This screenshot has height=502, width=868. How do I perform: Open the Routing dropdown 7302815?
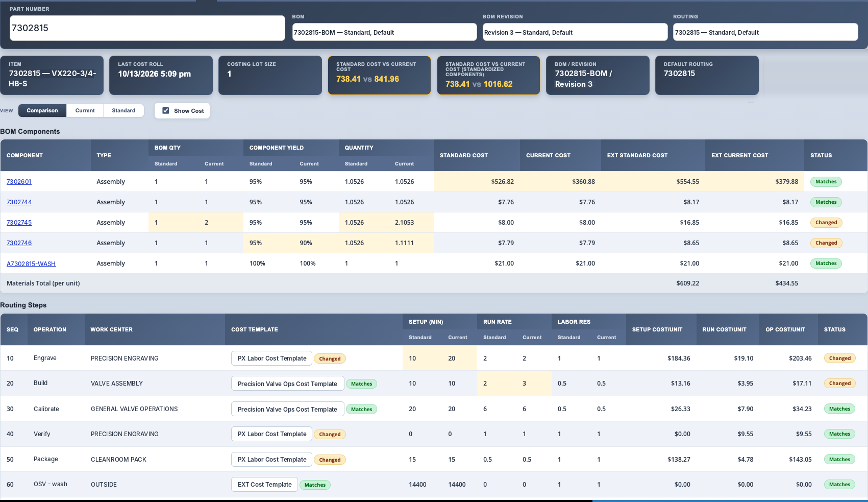765,32
